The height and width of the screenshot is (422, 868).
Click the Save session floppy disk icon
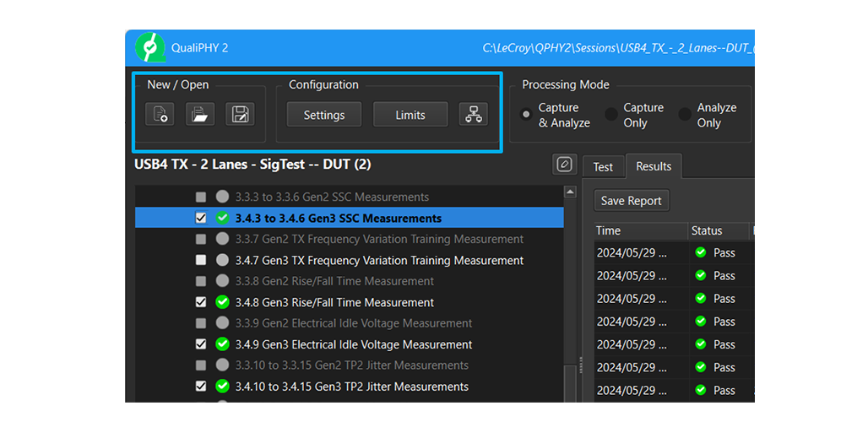[240, 115]
